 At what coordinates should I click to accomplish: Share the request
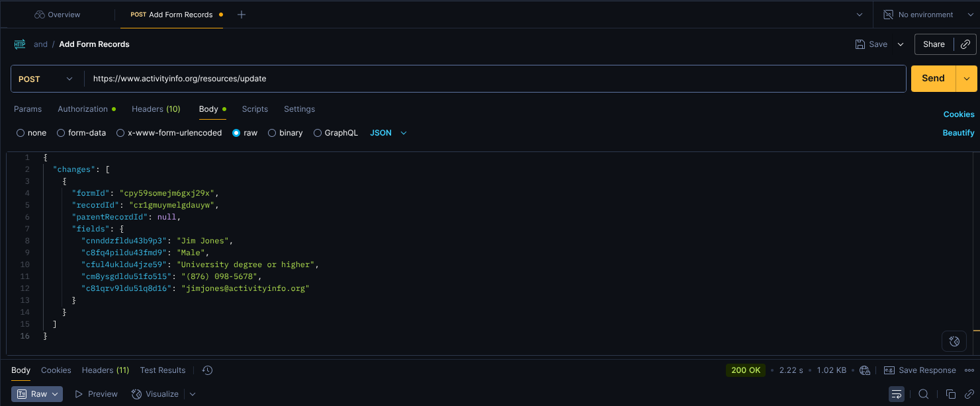click(x=934, y=44)
